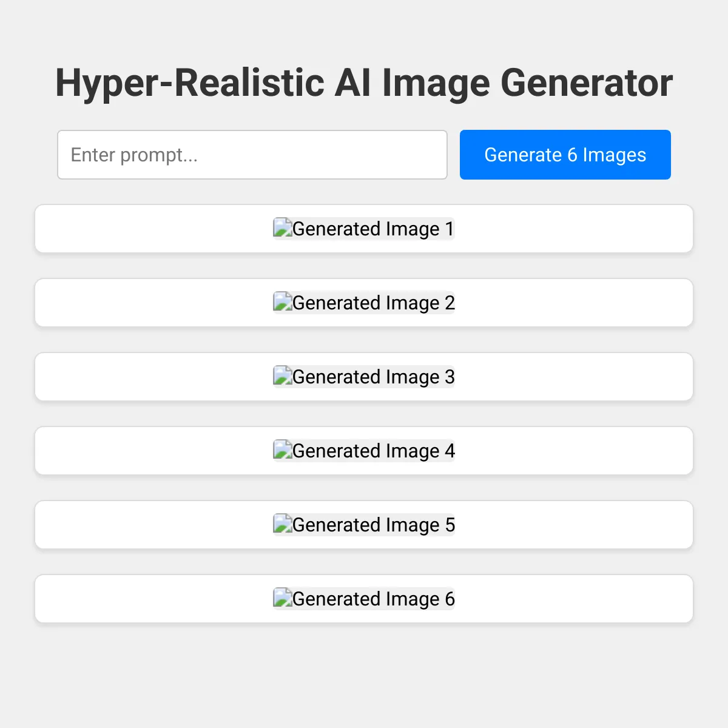Select the Generated Image 3 alt text
Viewport: 728px width, 728px height.
373,377
